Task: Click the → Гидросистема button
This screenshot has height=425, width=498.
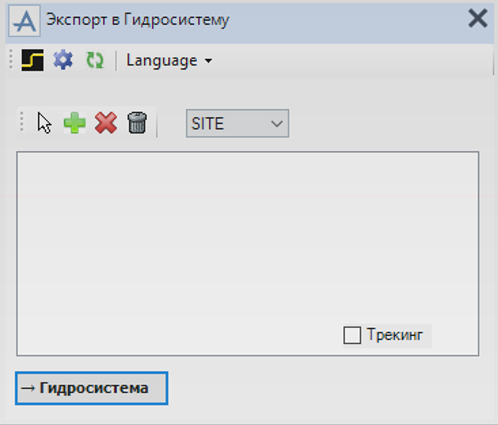Action: [91, 388]
